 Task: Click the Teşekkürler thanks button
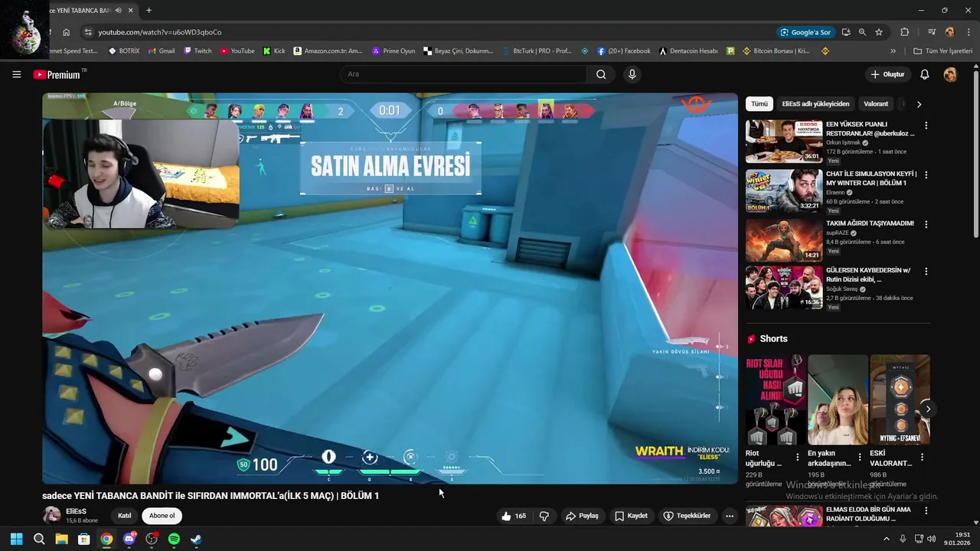click(687, 516)
